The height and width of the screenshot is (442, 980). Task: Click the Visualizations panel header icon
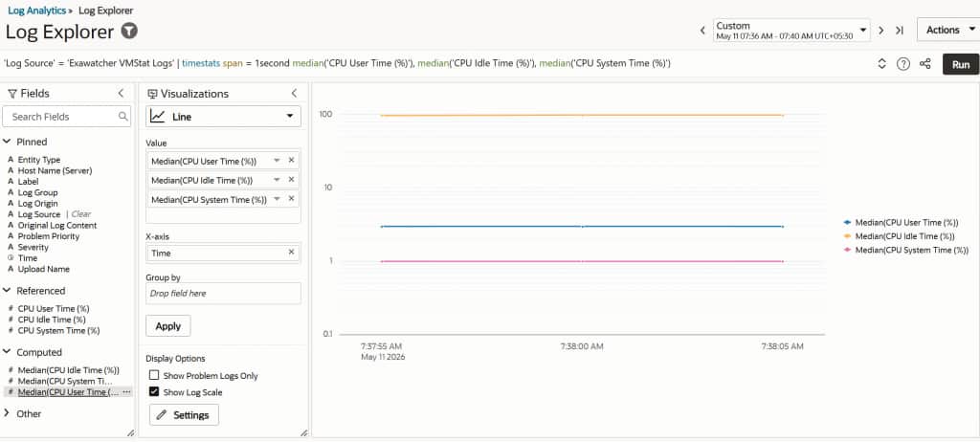coord(152,94)
